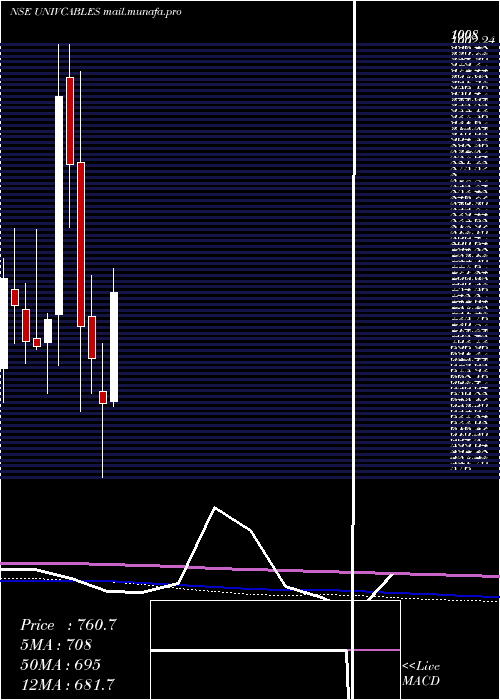Screen dimensions: 500x700
Task: Click the peak of the white MACD line
Action: click(215, 507)
